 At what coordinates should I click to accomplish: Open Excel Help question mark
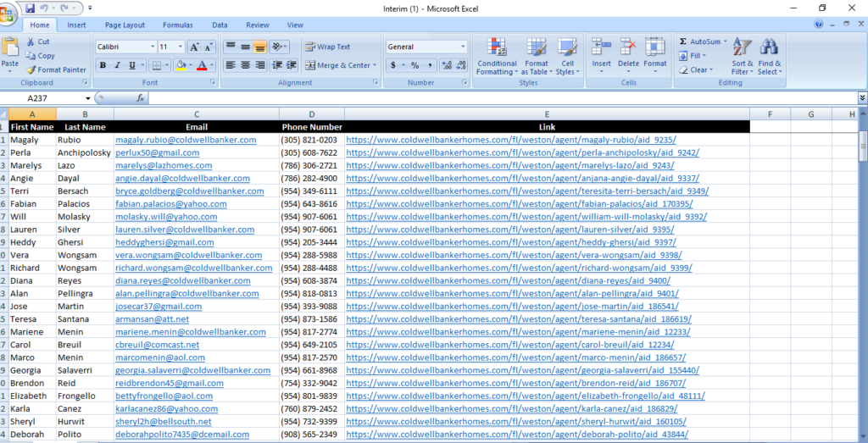(x=818, y=25)
